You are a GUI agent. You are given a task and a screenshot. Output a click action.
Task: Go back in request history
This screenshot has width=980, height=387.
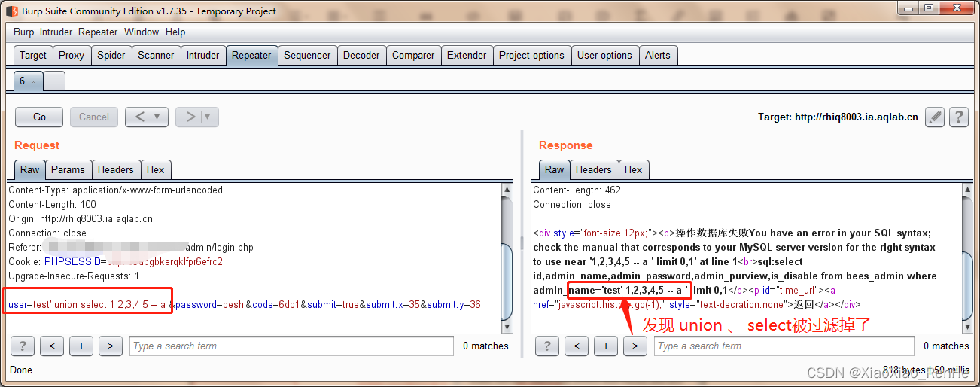pos(140,117)
